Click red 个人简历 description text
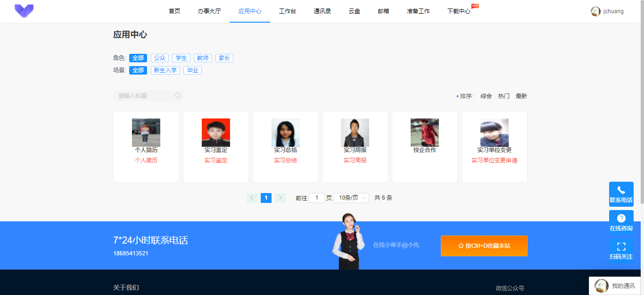Image resolution: width=644 pixels, height=295 pixels. (x=146, y=160)
